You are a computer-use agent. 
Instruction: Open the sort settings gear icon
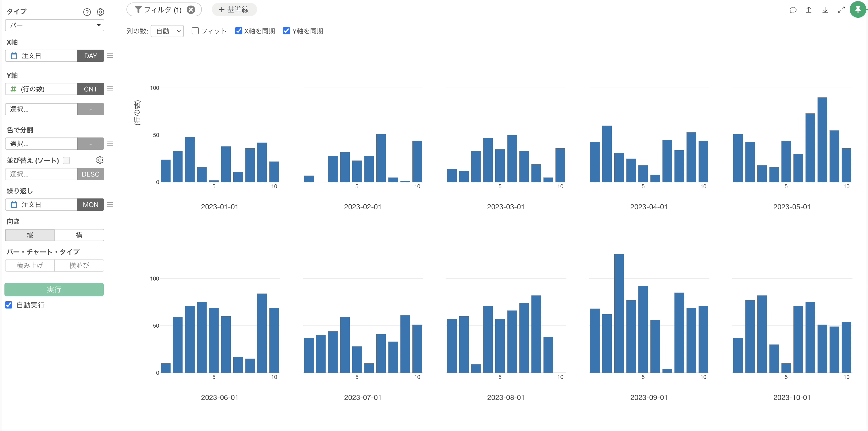100,160
